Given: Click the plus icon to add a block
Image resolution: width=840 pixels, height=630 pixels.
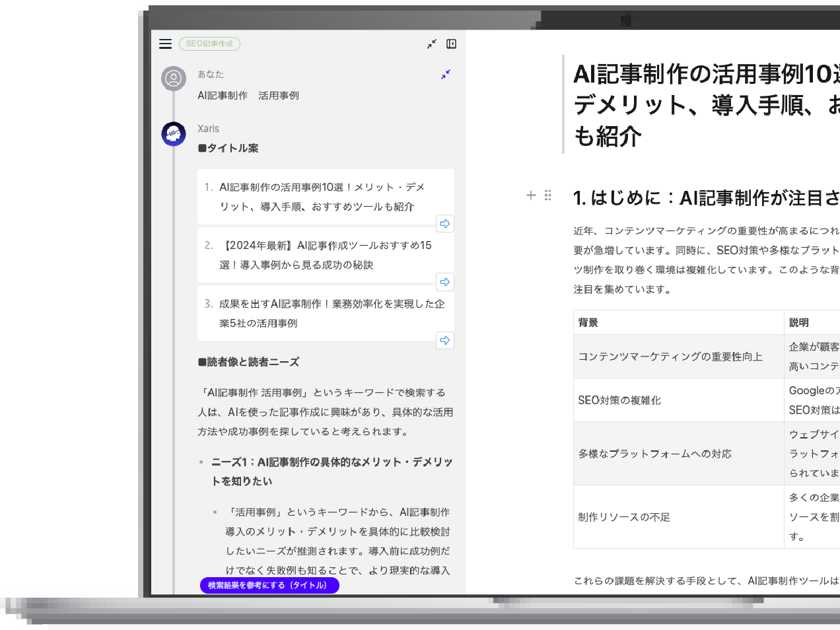Looking at the screenshot, I should click(531, 195).
